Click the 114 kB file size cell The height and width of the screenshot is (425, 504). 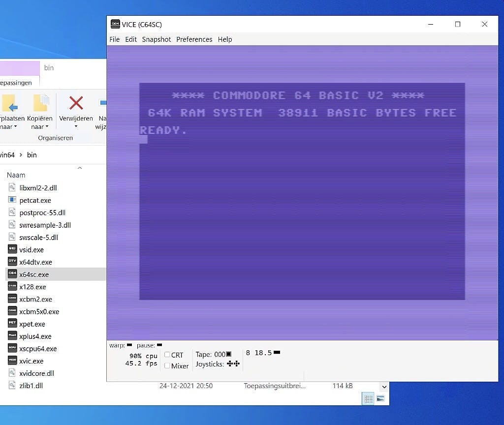coord(343,386)
